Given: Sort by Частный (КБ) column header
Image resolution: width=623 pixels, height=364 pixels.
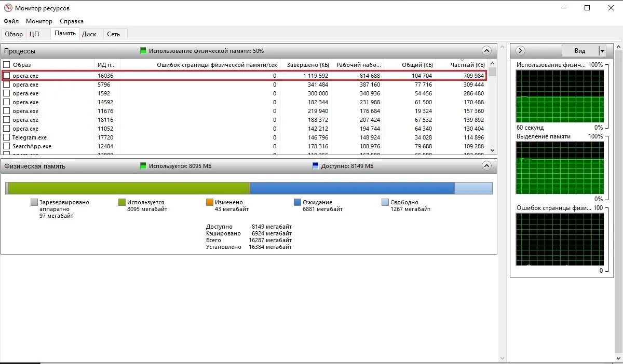Looking at the screenshot, I should coord(462,65).
